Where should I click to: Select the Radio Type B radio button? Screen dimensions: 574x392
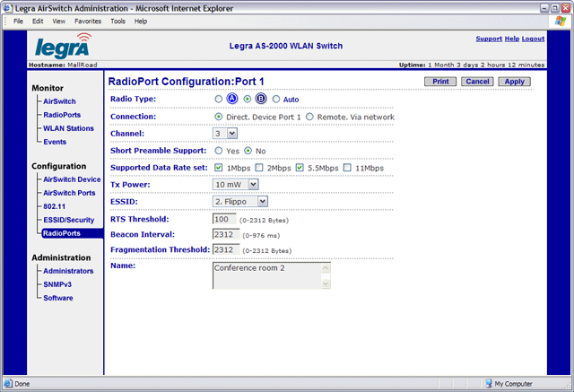(x=248, y=100)
